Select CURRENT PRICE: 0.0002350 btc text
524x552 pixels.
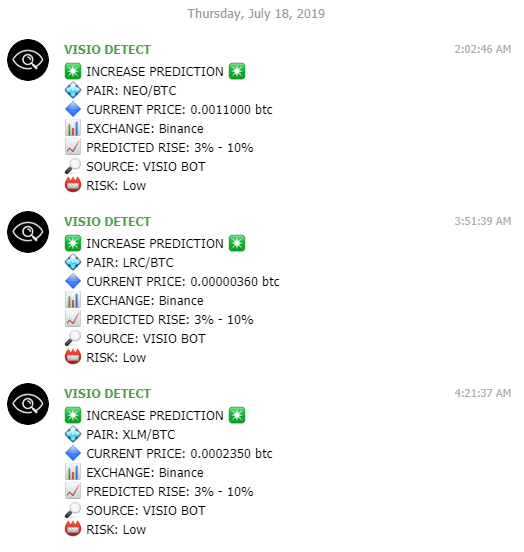179,453
